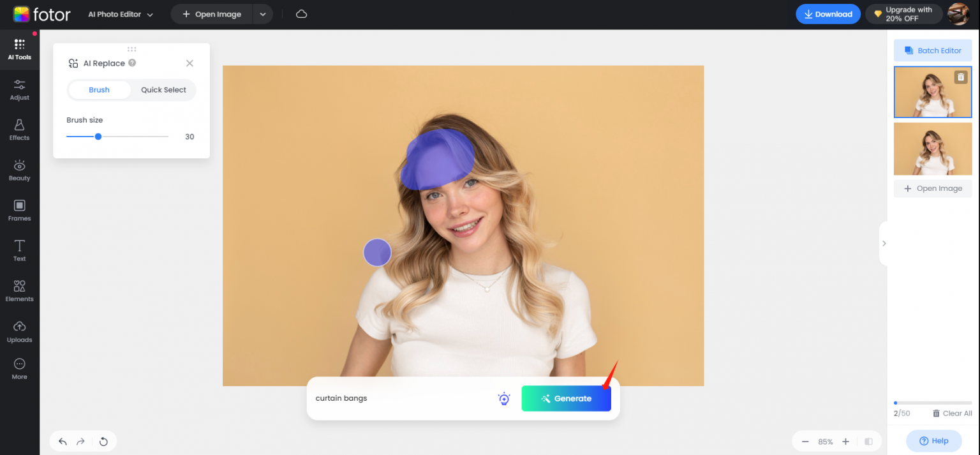
Task: Click the Brush size slider handle
Action: 98,137
